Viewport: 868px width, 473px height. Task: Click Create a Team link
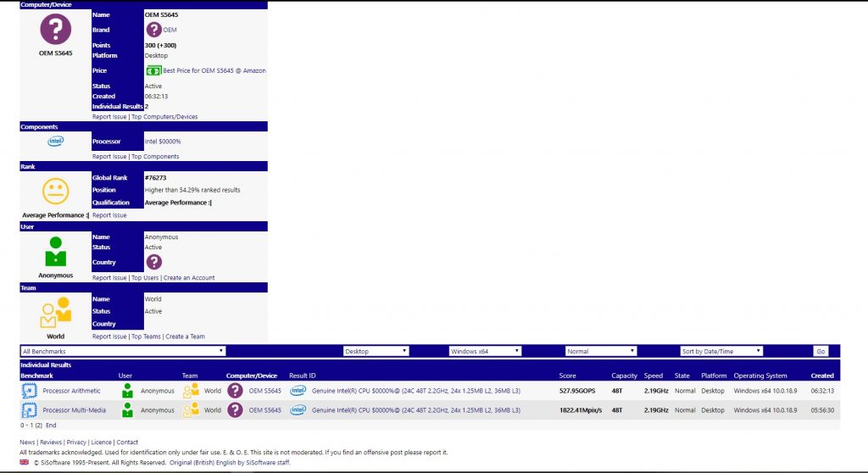pyautogui.click(x=185, y=337)
